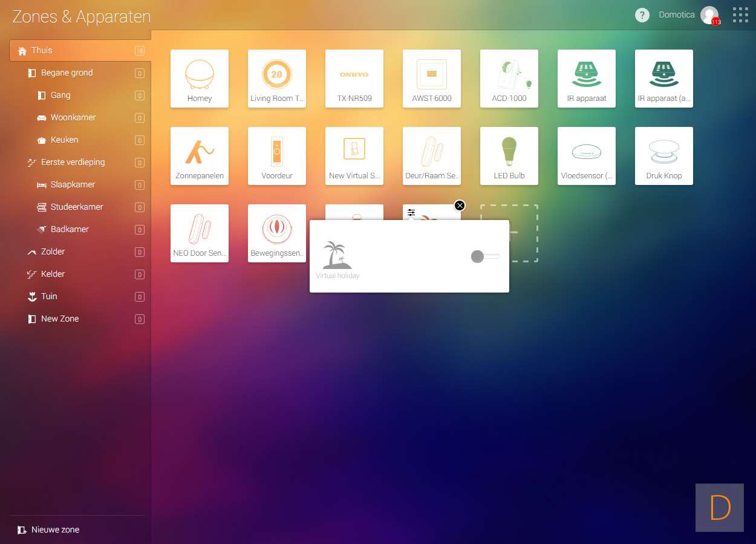The height and width of the screenshot is (544, 756).
Task: Open the Voordeur doorbell tile
Action: 277,156
